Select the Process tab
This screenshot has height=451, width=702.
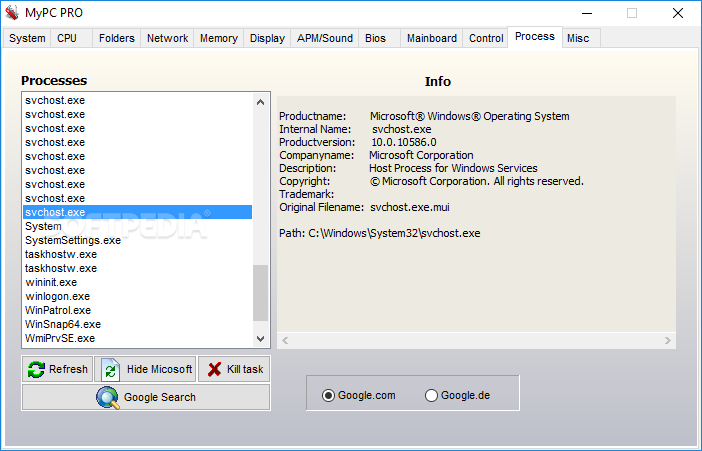click(535, 37)
